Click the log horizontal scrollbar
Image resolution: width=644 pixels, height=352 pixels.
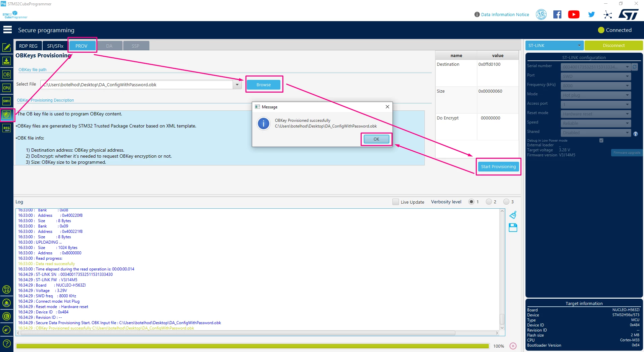(x=238, y=333)
